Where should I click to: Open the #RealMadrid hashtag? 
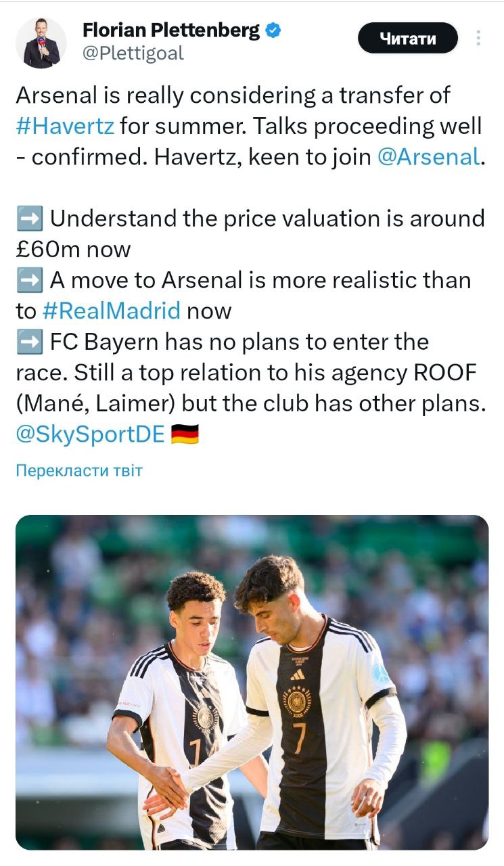[x=112, y=311]
